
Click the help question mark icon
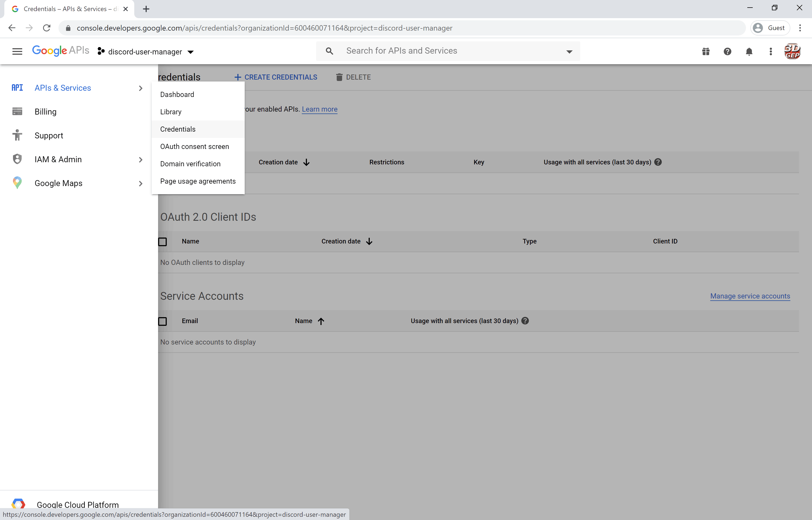click(x=727, y=51)
